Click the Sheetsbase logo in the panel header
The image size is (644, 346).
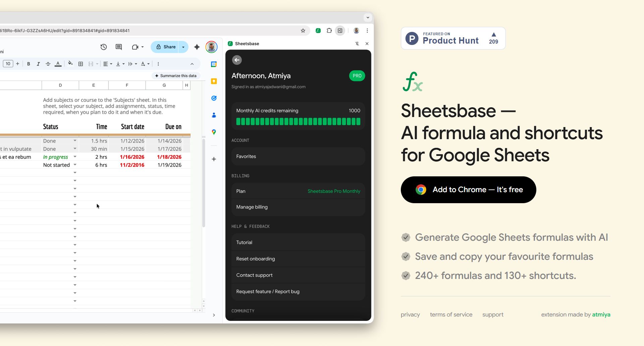pos(230,44)
